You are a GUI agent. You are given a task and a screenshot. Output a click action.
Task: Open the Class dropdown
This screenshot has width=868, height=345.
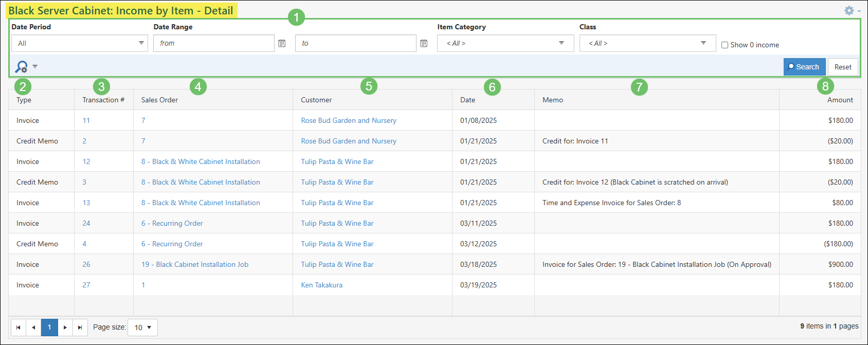(x=647, y=43)
